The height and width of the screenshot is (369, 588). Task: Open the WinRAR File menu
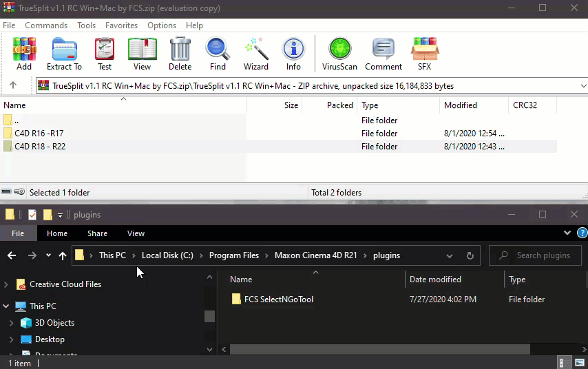coord(9,25)
